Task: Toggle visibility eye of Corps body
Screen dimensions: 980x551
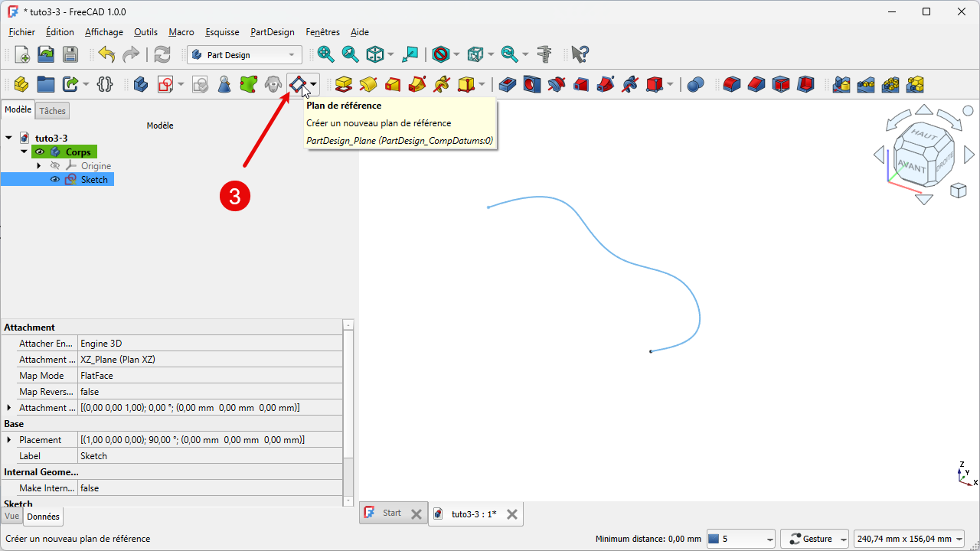Action: tap(40, 152)
